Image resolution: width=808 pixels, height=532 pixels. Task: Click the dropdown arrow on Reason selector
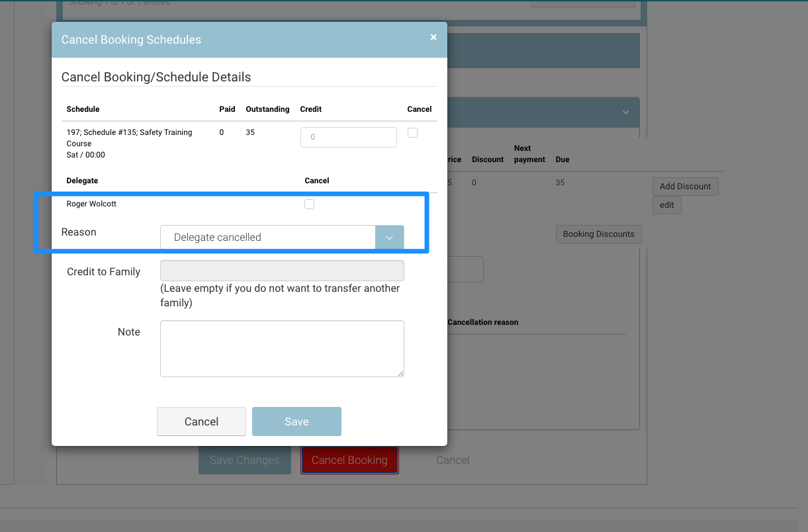click(389, 238)
